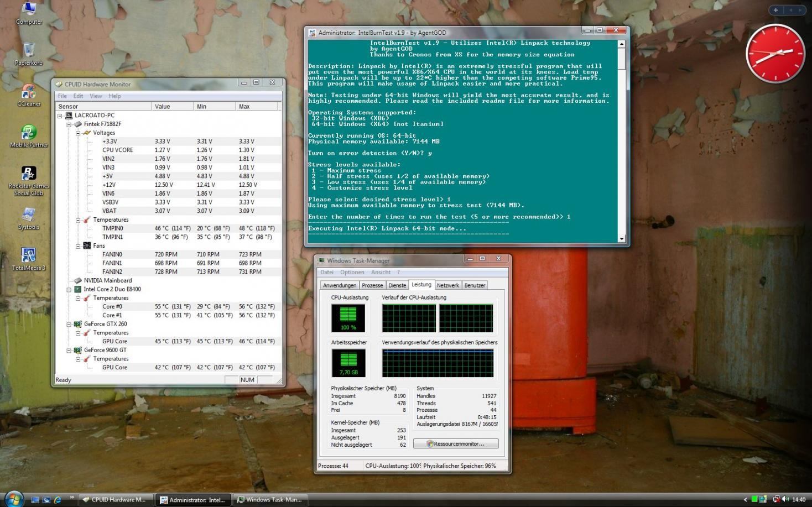Open the Optionen menu in Task-Manager
812x507 pixels.
[352, 272]
